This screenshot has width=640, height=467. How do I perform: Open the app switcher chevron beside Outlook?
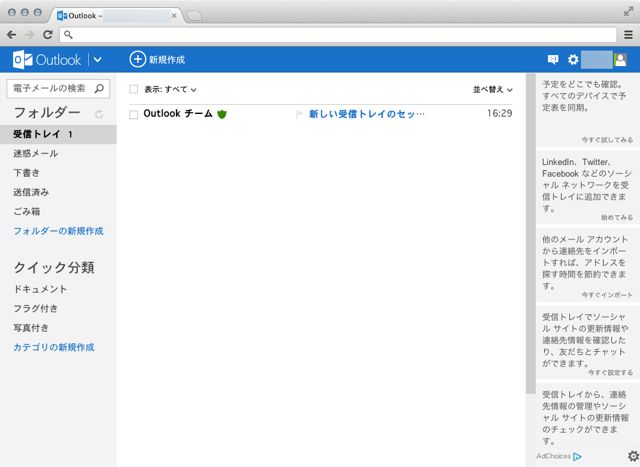(98, 60)
